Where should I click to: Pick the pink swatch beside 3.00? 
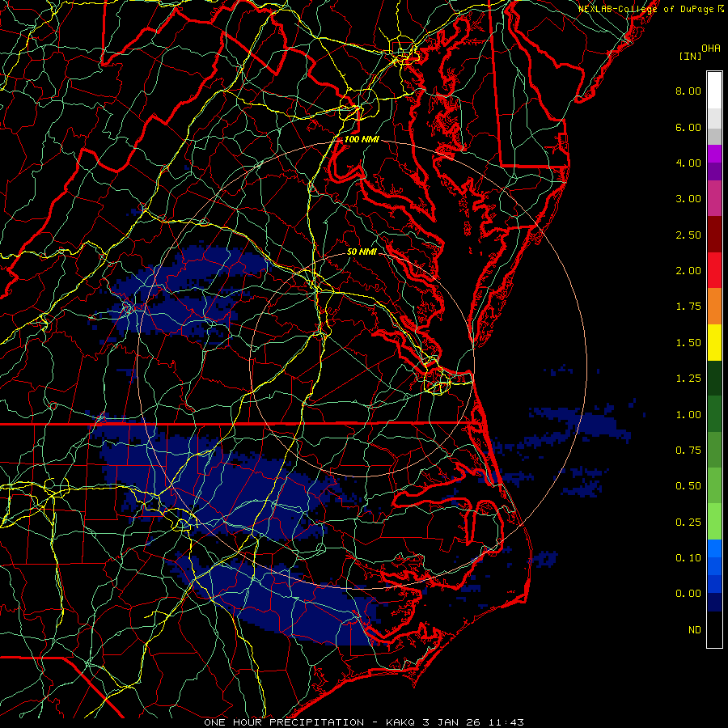(714, 199)
